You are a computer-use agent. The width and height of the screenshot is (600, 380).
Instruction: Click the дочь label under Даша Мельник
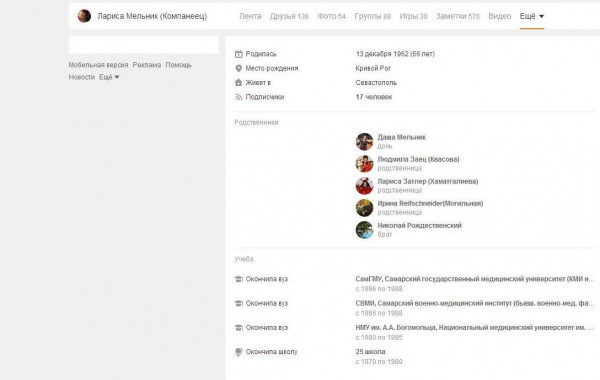point(385,146)
